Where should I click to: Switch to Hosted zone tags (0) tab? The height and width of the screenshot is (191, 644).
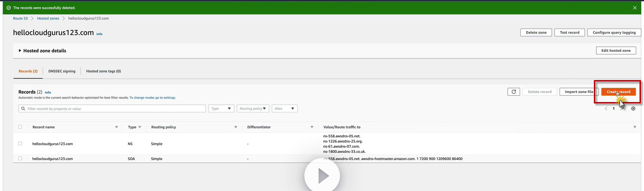(103, 71)
